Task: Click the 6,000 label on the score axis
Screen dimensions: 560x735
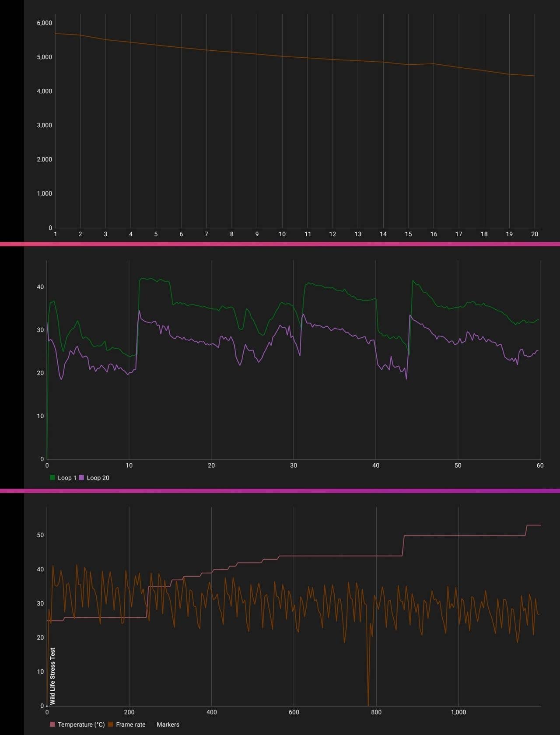Action: tap(44, 23)
